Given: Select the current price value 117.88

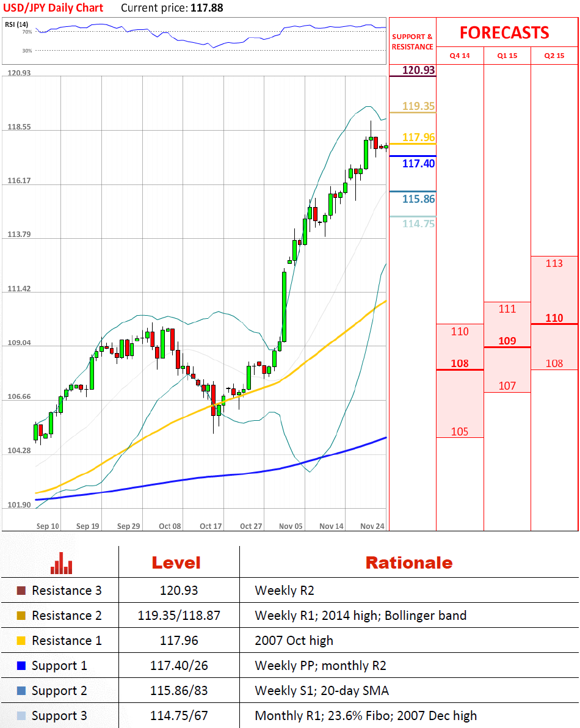Looking at the screenshot, I should click(207, 8).
